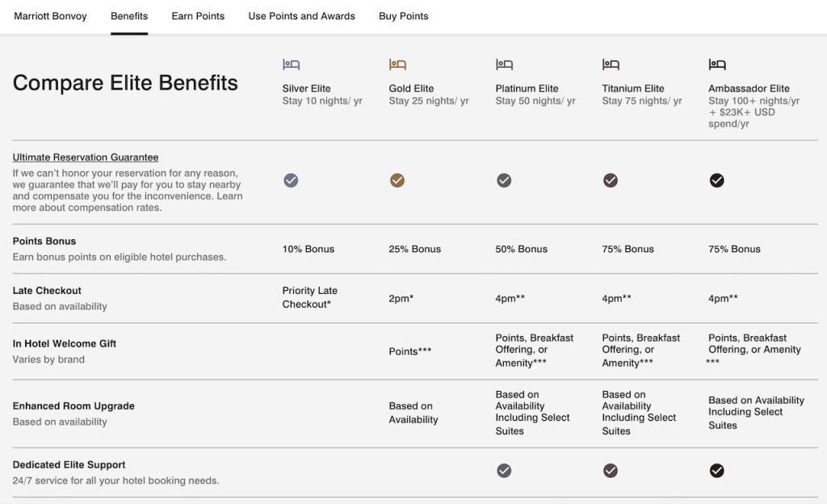The width and height of the screenshot is (827, 504).
Task: Click the Compare Elite Benefits heading
Action: click(x=125, y=83)
